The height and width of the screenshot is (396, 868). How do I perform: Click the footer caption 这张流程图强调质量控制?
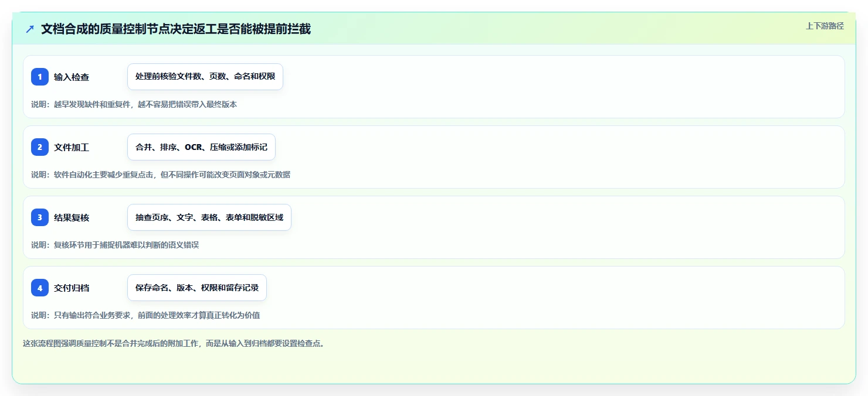pyautogui.click(x=174, y=343)
